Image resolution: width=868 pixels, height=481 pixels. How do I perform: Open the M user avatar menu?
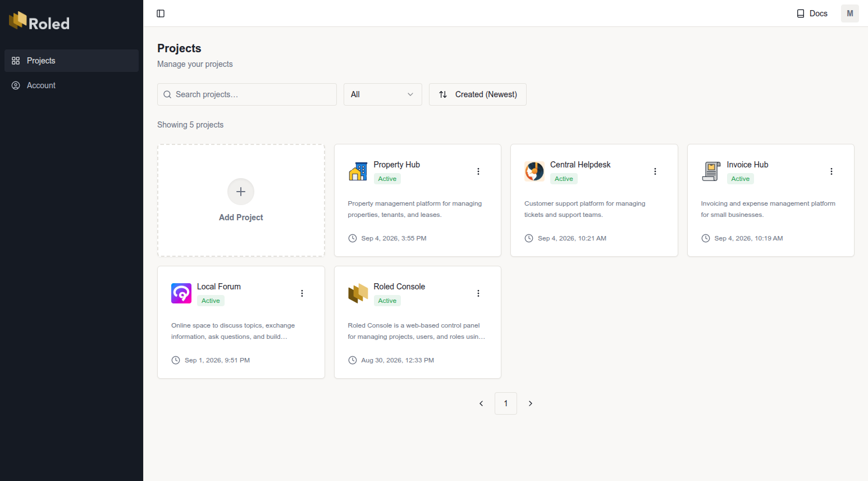click(849, 13)
